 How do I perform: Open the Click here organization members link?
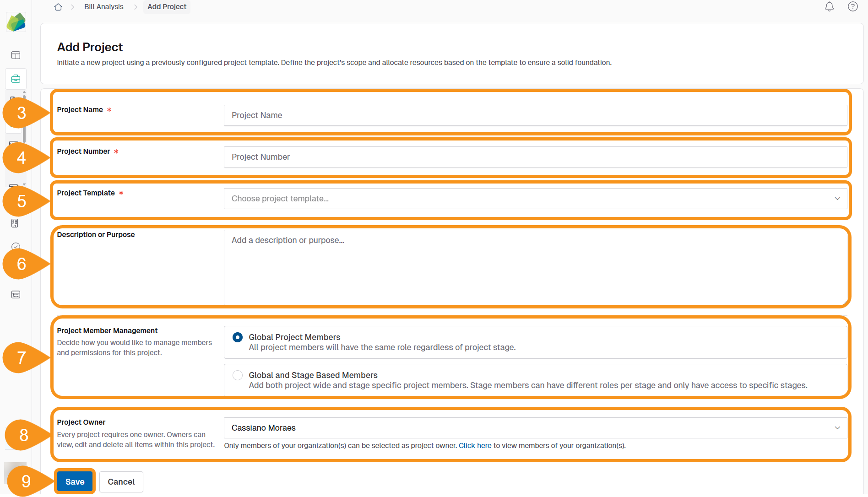pyautogui.click(x=475, y=445)
